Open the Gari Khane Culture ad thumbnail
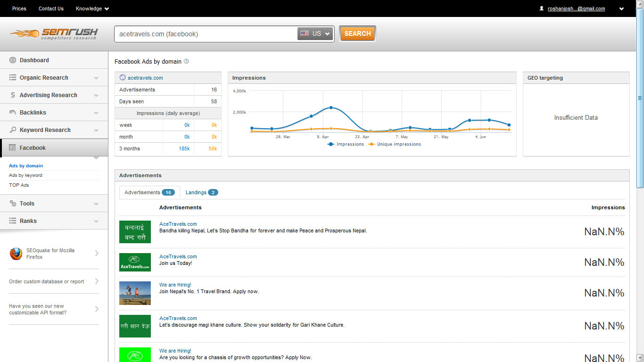The height and width of the screenshot is (362, 644). 135,326
